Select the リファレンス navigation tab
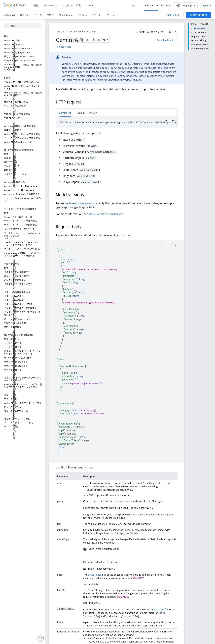 pyautogui.click(x=66, y=15)
